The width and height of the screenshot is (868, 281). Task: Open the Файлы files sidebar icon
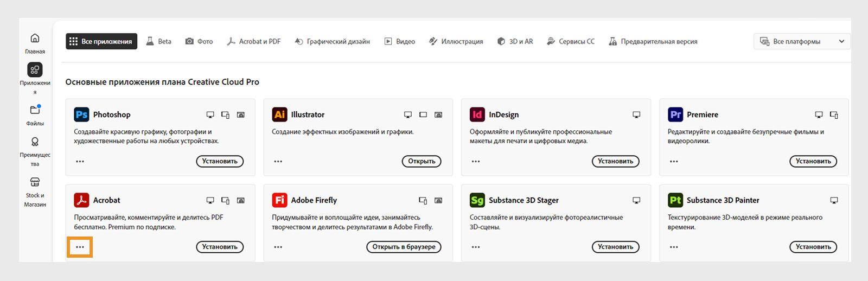pos(35,110)
